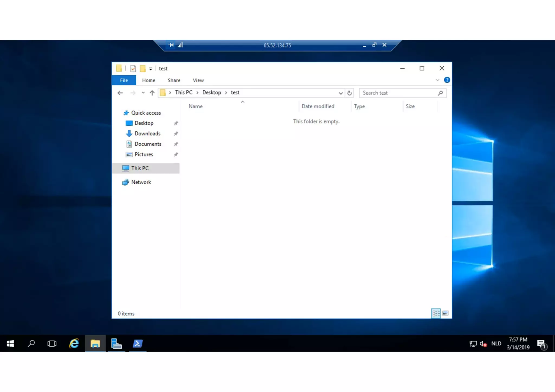Open the File menu tab
The height and width of the screenshot is (392, 555).
pyautogui.click(x=124, y=80)
